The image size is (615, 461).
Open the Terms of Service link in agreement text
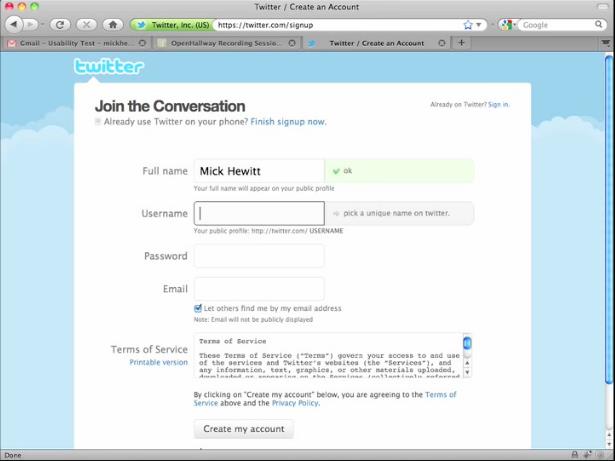pyautogui.click(x=440, y=395)
